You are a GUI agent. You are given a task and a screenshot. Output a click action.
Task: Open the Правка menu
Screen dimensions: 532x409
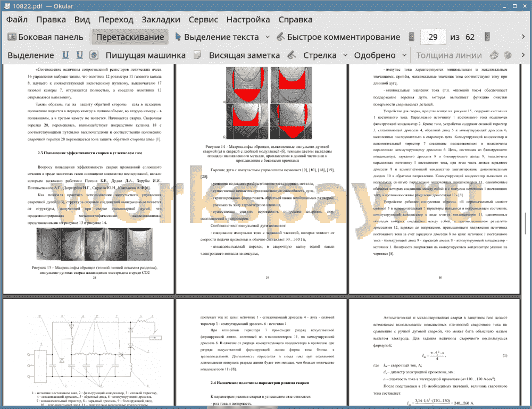pyautogui.click(x=51, y=20)
